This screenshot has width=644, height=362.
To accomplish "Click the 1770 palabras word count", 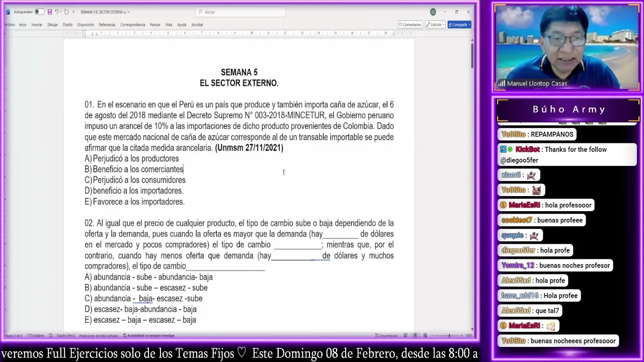I will click(36, 335).
